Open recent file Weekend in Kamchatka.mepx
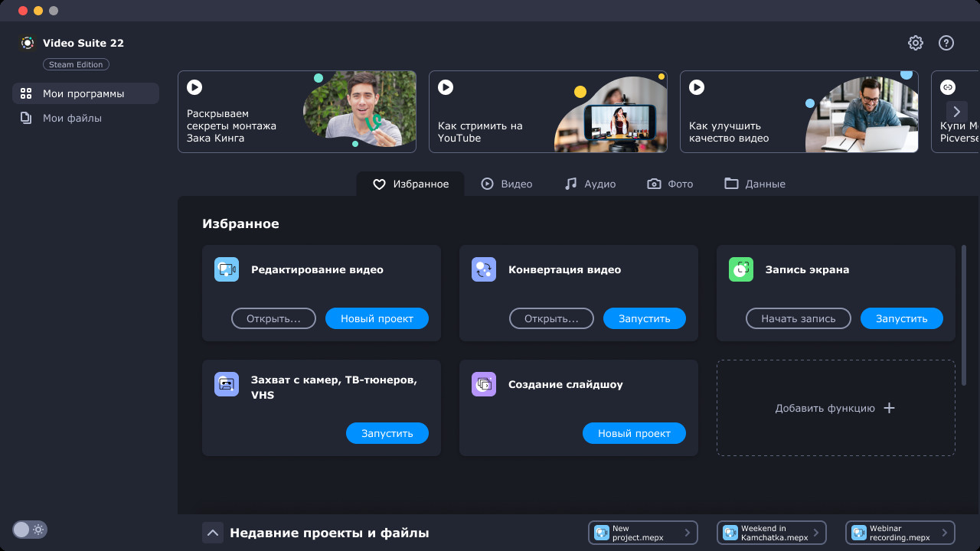Screen dimensions: 980x551 tap(769, 533)
